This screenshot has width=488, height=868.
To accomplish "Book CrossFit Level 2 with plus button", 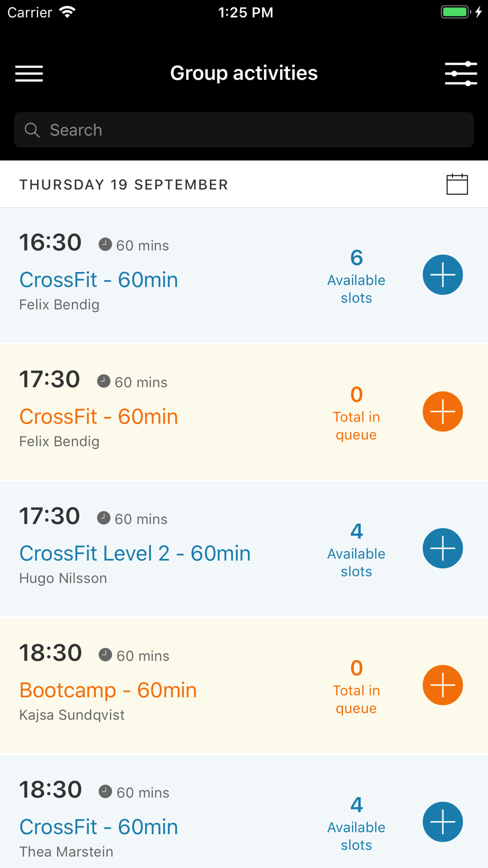I will click(443, 548).
